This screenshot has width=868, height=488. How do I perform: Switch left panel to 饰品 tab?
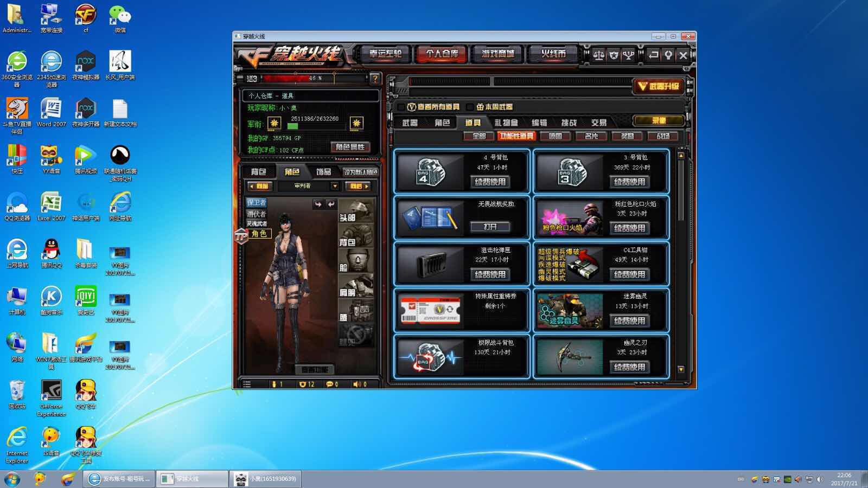(323, 172)
